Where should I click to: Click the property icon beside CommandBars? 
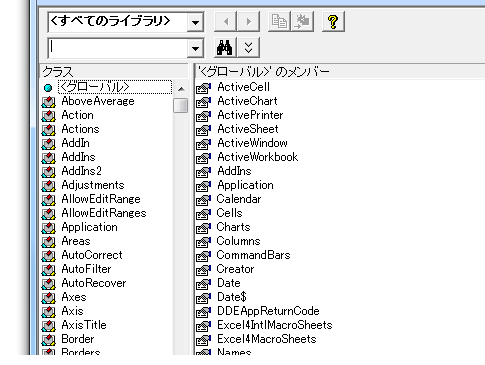[203, 256]
